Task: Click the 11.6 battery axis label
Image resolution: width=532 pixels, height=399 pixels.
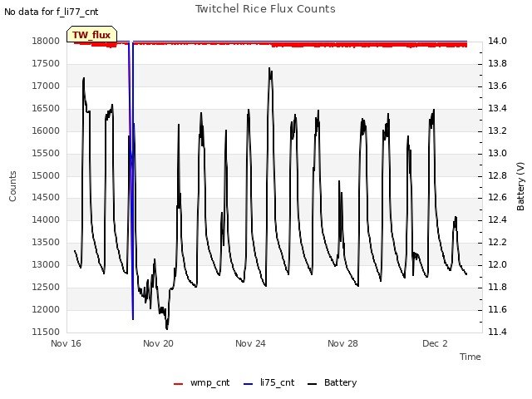Action: pyautogui.click(x=497, y=309)
